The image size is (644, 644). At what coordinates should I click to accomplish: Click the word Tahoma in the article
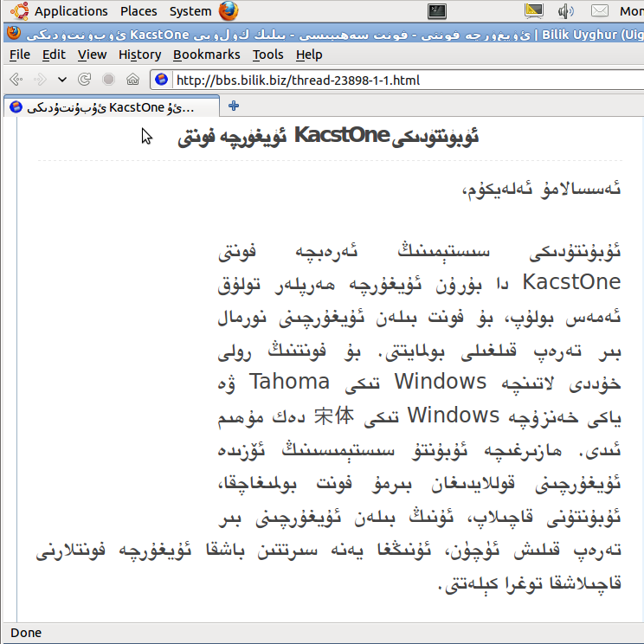point(290,382)
